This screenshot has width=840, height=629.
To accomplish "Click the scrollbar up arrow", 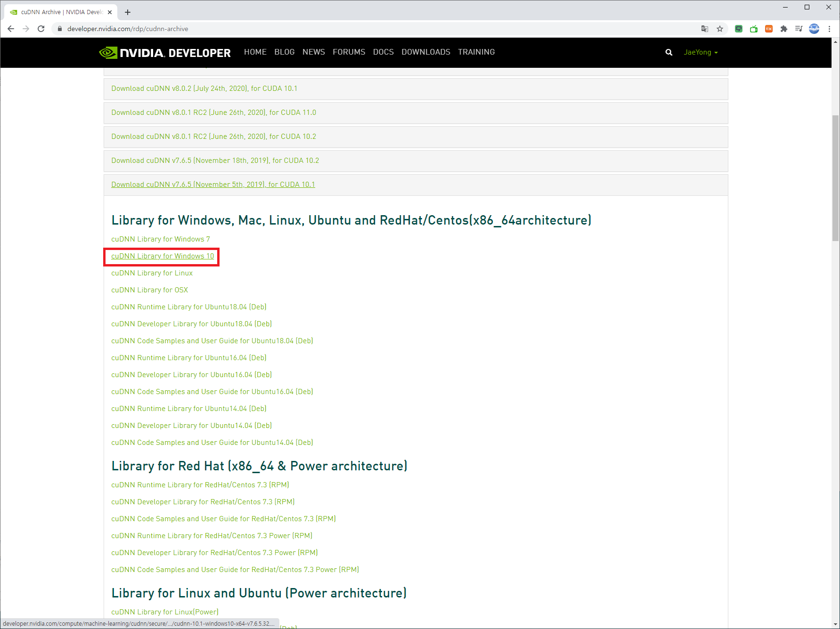I will click(836, 42).
